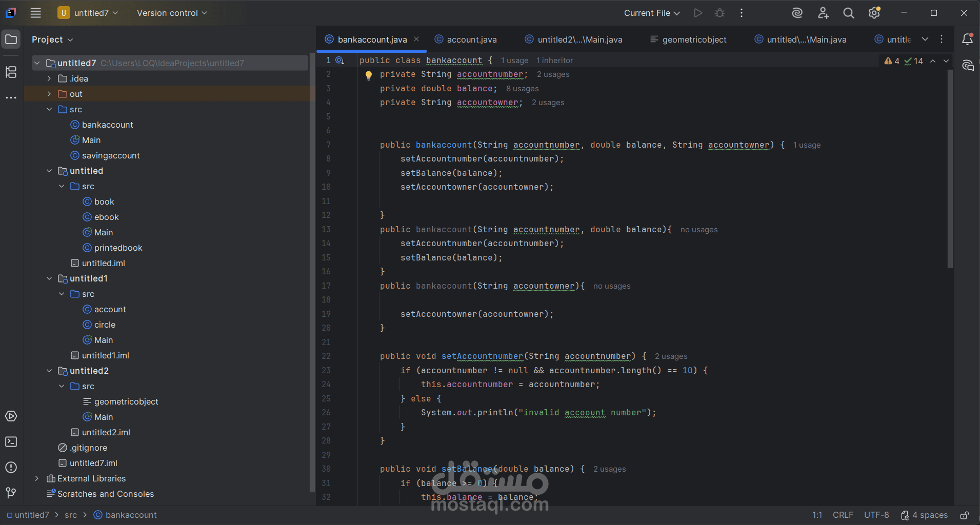Screen dimensions: 980x525
Task: Open the Project tool window icon
Action: coord(11,39)
